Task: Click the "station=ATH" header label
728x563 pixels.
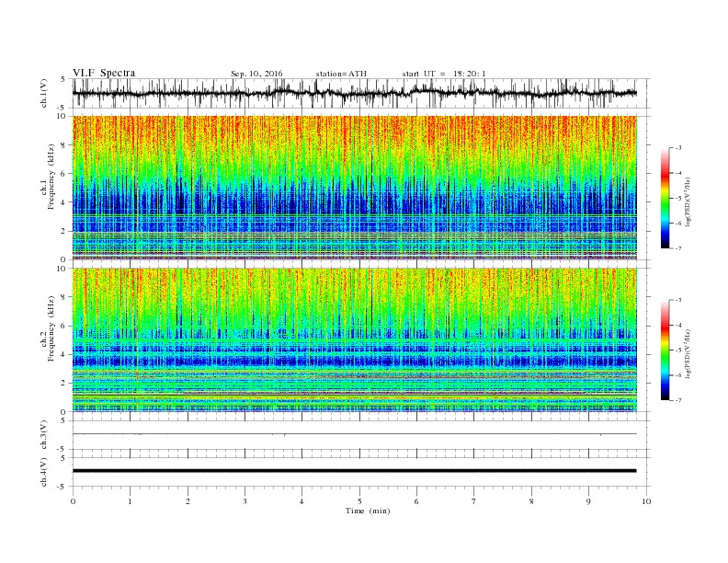Action: 341,74
